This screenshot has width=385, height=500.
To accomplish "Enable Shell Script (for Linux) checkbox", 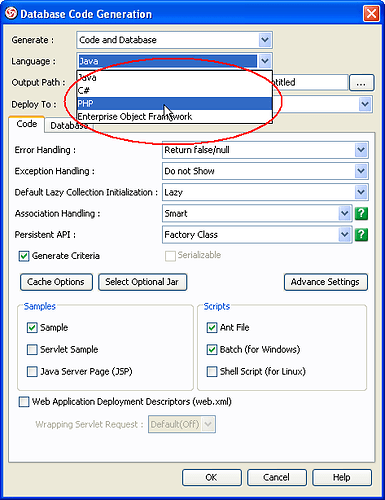I will coord(212,371).
